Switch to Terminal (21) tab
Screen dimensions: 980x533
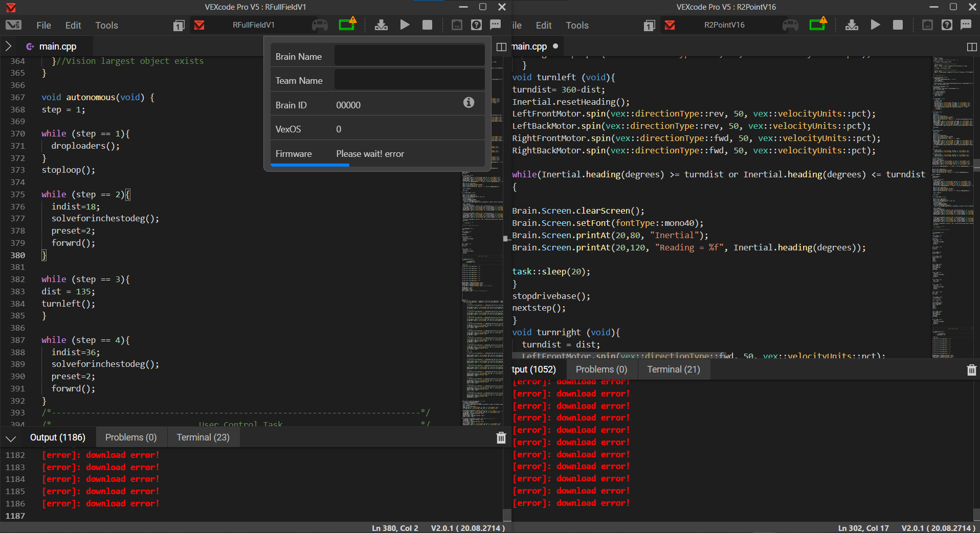673,369
